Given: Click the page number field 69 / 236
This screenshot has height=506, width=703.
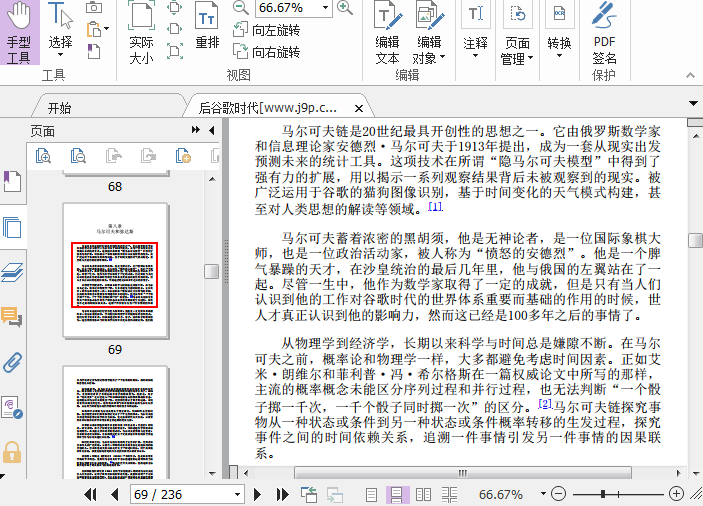Looking at the screenshot, I should 181,494.
